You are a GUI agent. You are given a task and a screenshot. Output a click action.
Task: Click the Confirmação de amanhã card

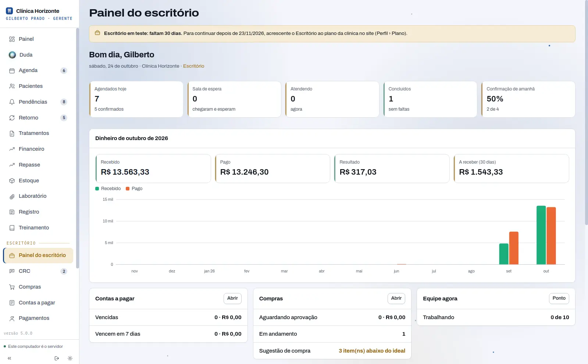click(x=528, y=99)
